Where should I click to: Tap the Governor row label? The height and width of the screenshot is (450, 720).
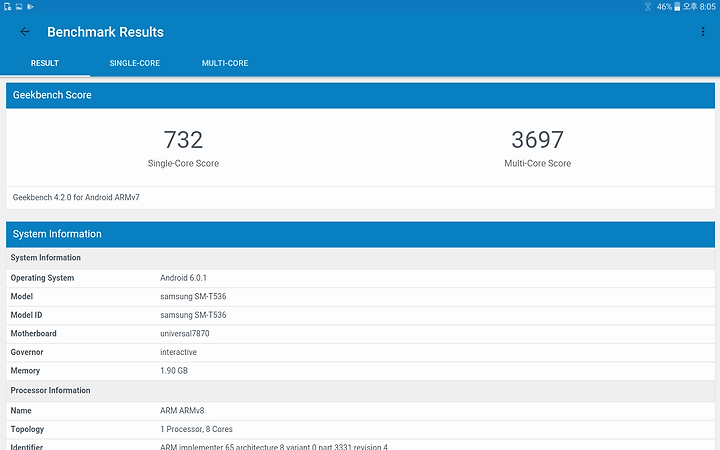[27, 352]
